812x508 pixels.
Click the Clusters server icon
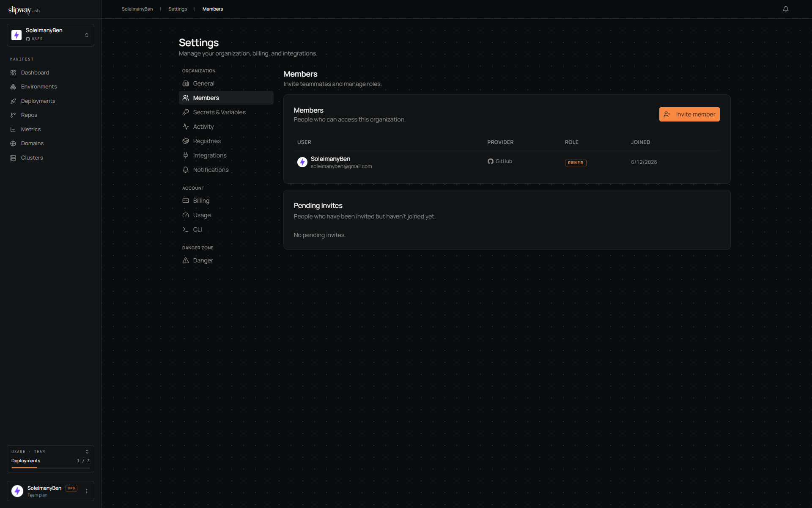[x=13, y=158]
